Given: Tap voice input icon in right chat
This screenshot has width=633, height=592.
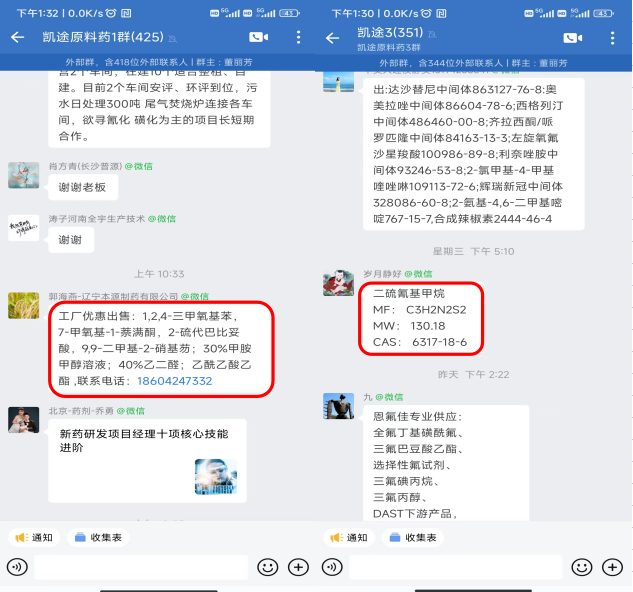Looking at the screenshot, I should [x=332, y=567].
